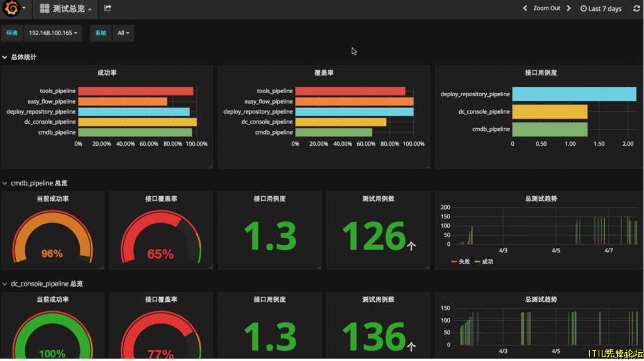Click the 环境 variable label
The image size is (644, 361).
pyautogui.click(x=12, y=33)
